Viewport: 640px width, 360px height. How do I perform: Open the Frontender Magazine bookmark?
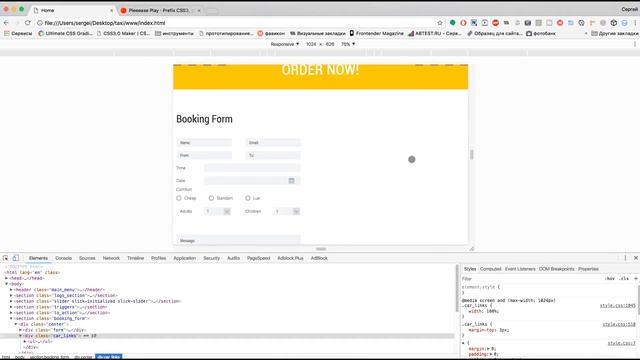click(376, 33)
